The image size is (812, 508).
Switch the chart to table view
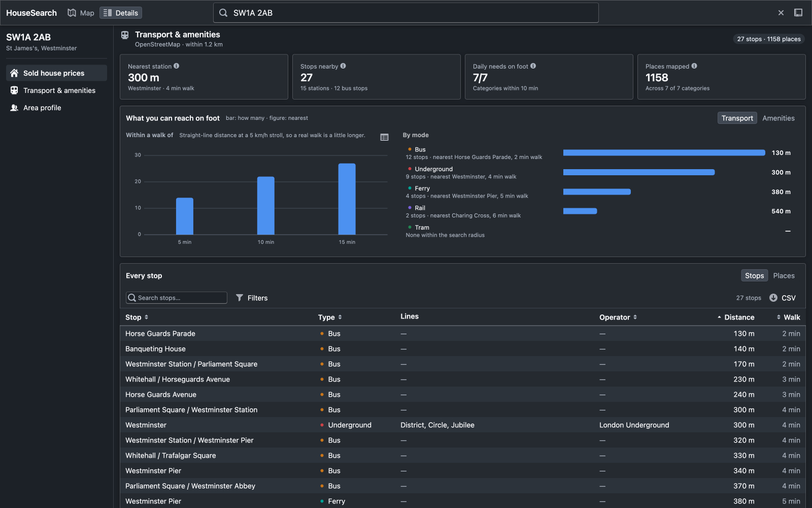click(x=384, y=137)
